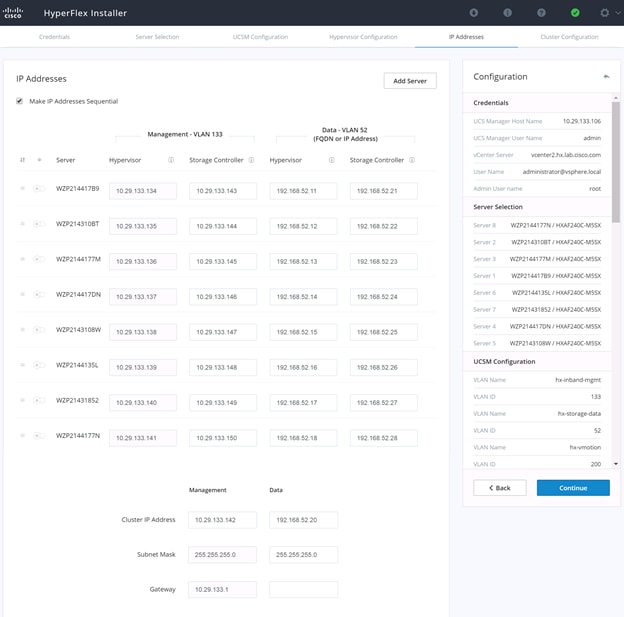Open the help question mark icon
The image size is (624, 617).
(541, 13)
